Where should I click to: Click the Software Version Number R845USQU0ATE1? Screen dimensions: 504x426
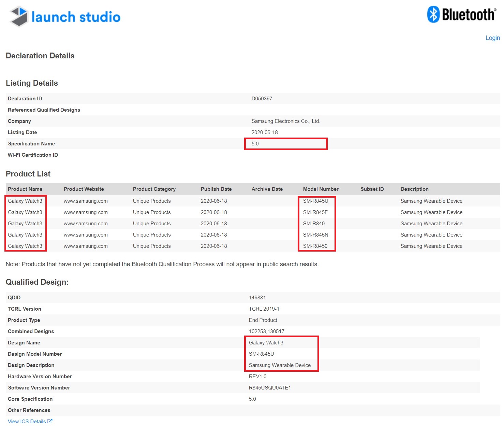coord(270,388)
